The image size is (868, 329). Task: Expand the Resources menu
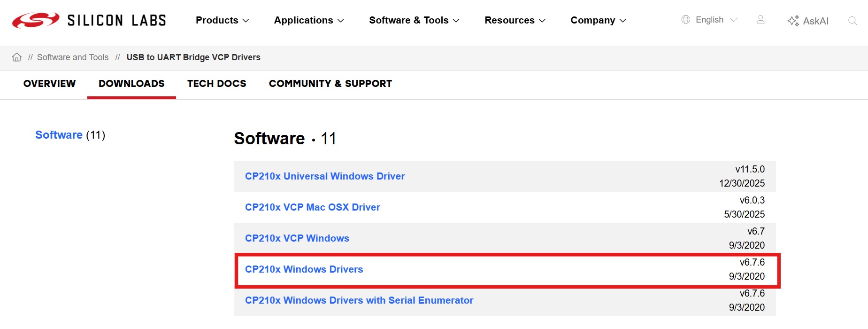(515, 20)
